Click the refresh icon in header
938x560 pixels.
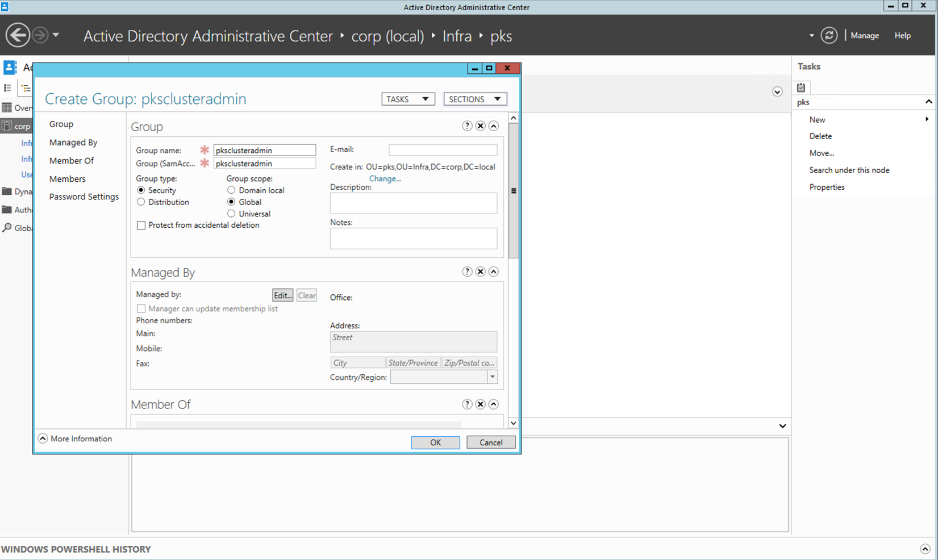(x=829, y=35)
